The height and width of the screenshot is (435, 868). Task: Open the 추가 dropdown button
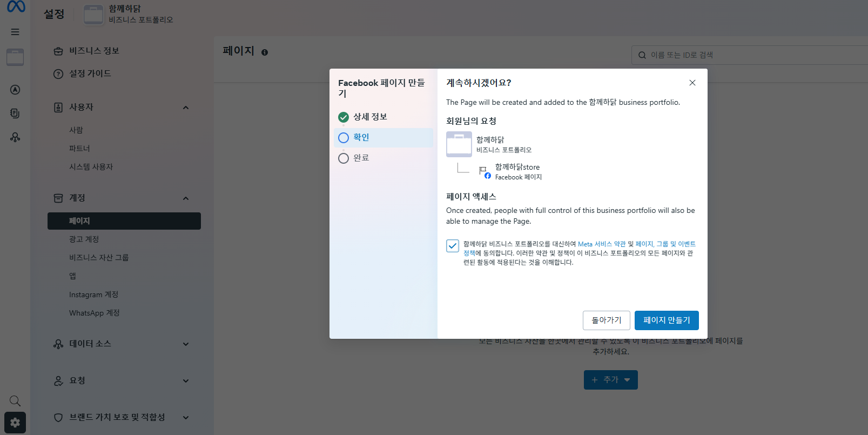click(611, 380)
